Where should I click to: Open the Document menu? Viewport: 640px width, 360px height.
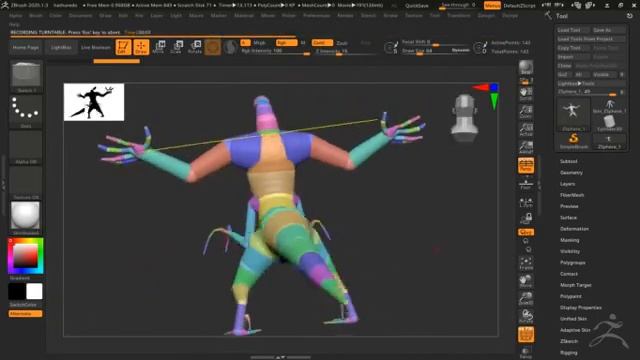80,16
